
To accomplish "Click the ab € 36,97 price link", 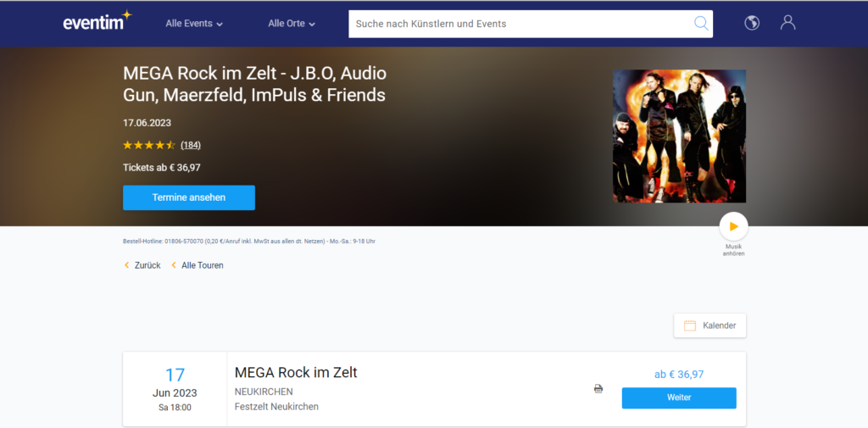I will coord(679,374).
